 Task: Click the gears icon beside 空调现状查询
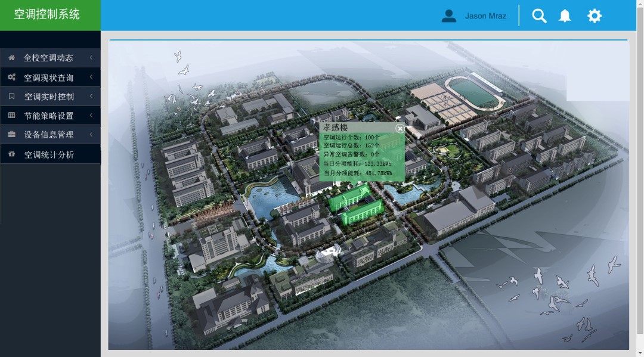(x=11, y=77)
